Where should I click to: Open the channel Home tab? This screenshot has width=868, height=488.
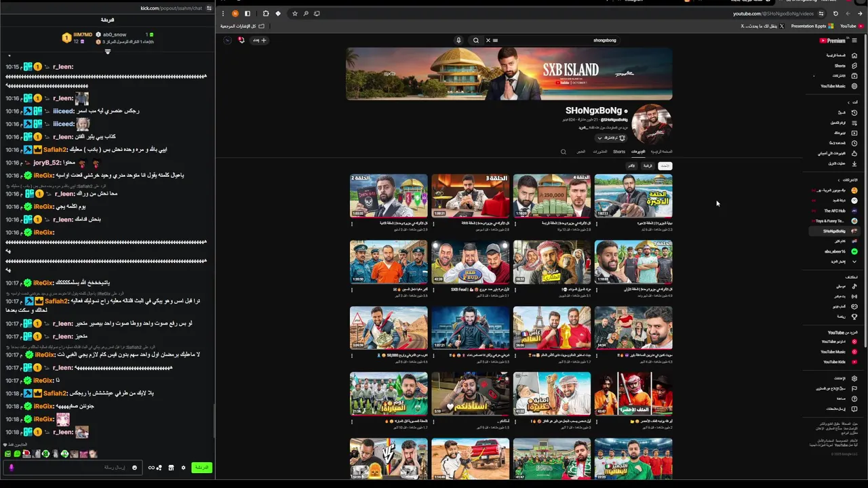[x=661, y=152]
